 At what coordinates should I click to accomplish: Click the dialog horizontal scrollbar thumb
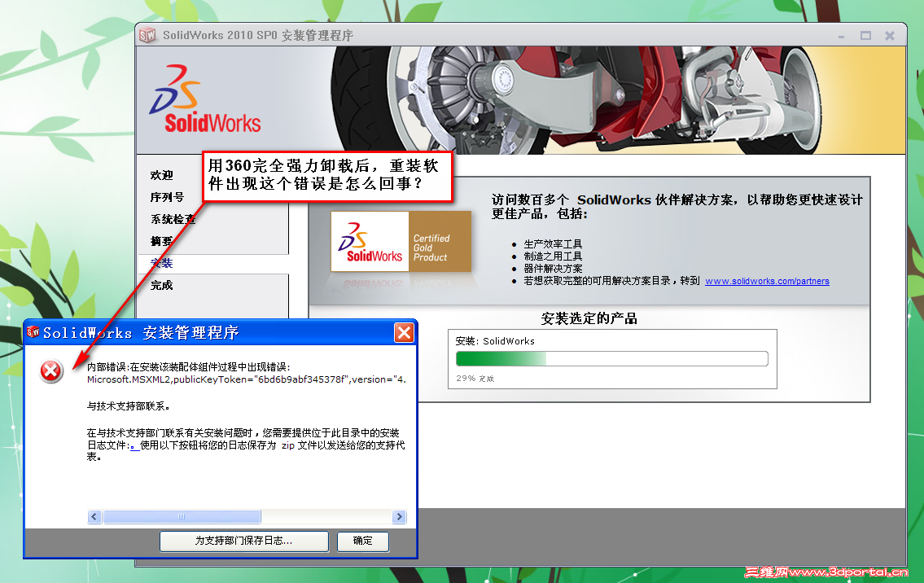(182, 517)
